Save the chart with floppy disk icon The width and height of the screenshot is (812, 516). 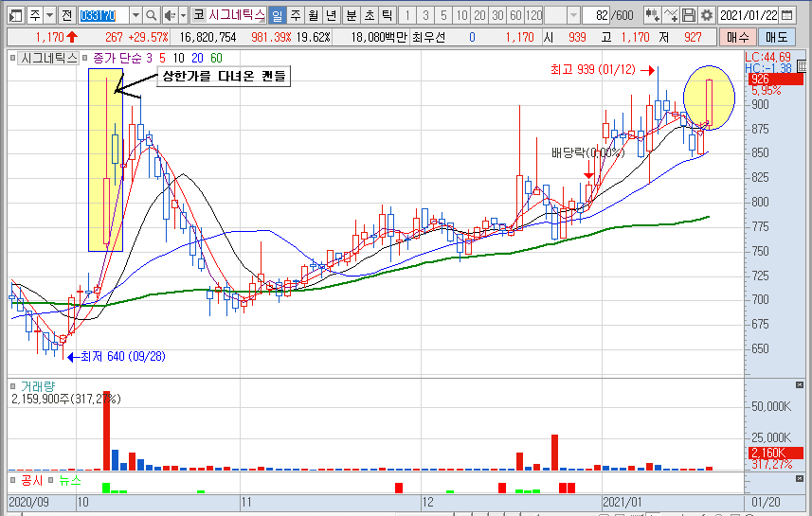pos(689,16)
